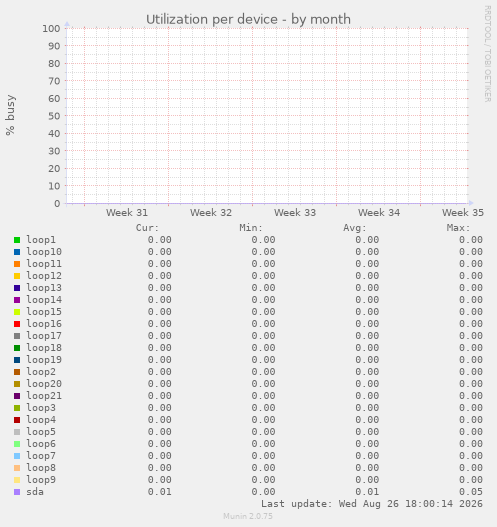The height and width of the screenshot is (527, 497).
Task: Click the 50 y-axis label
Action: point(54,116)
